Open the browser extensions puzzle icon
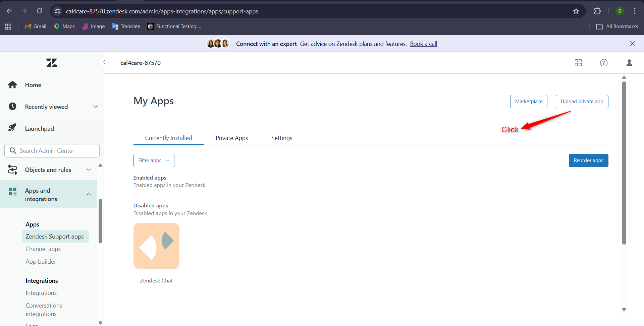The width and height of the screenshot is (644, 326). click(x=597, y=11)
